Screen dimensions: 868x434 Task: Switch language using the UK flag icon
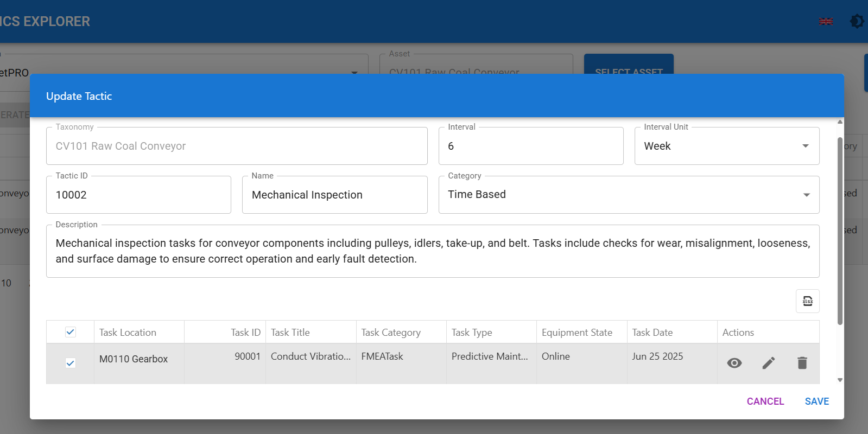click(x=826, y=22)
